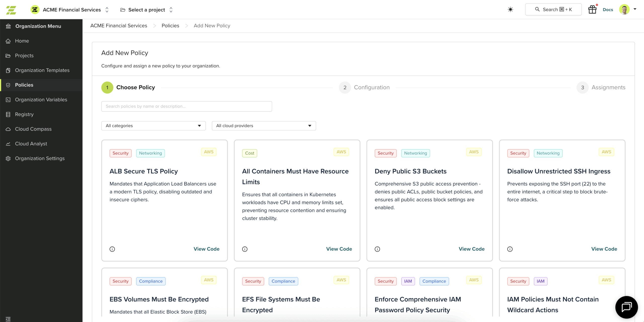Click the Policies breadcrumb link
Screen dimensions: 644x322
pos(170,26)
